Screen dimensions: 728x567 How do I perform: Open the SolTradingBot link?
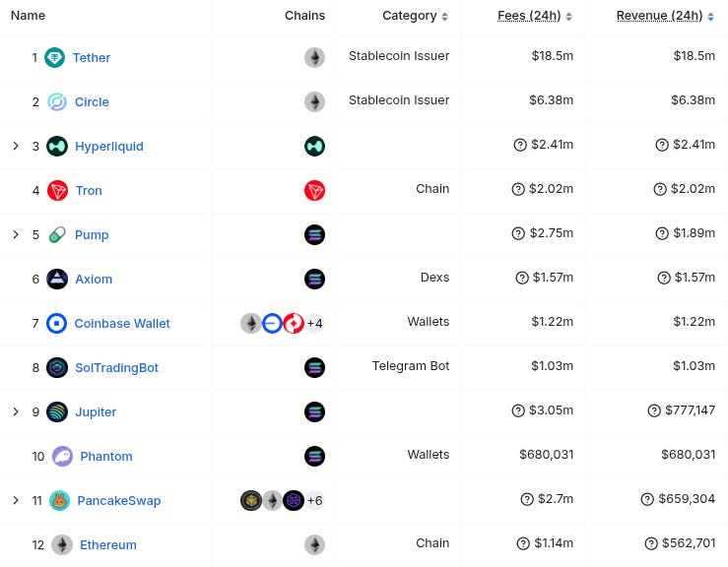tap(116, 368)
